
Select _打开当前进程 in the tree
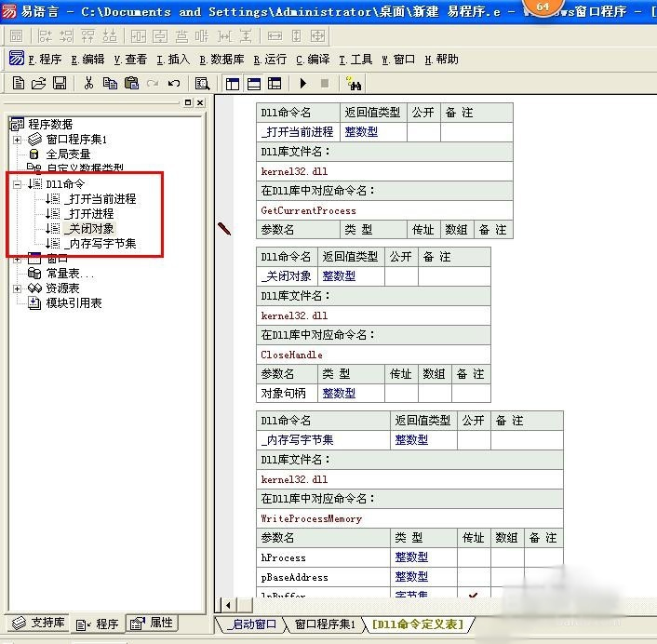[101, 198]
